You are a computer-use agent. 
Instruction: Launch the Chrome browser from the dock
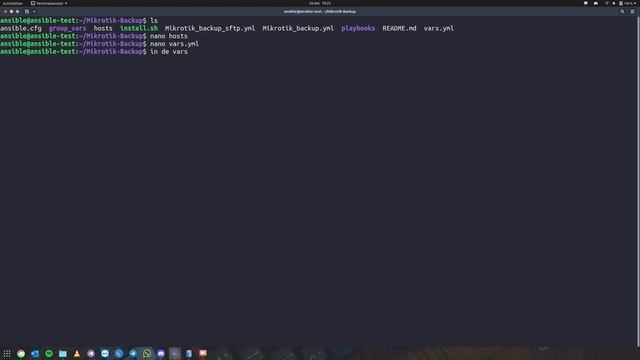(21, 353)
